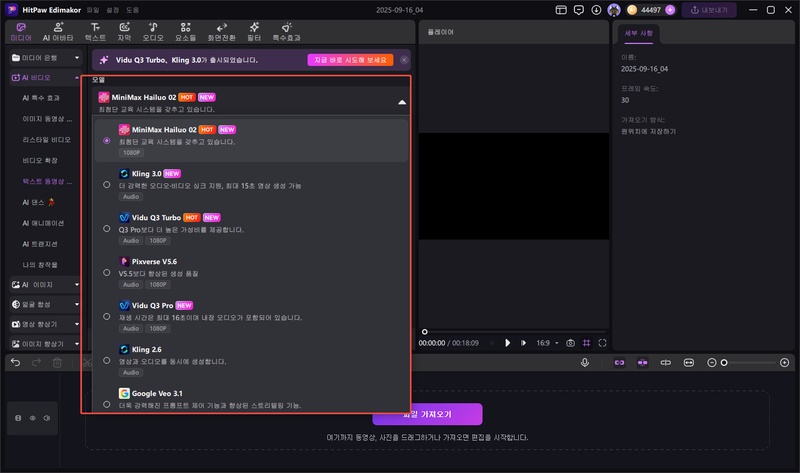Open the 오디오 tool

pyautogui.click(x=153, y=32)
